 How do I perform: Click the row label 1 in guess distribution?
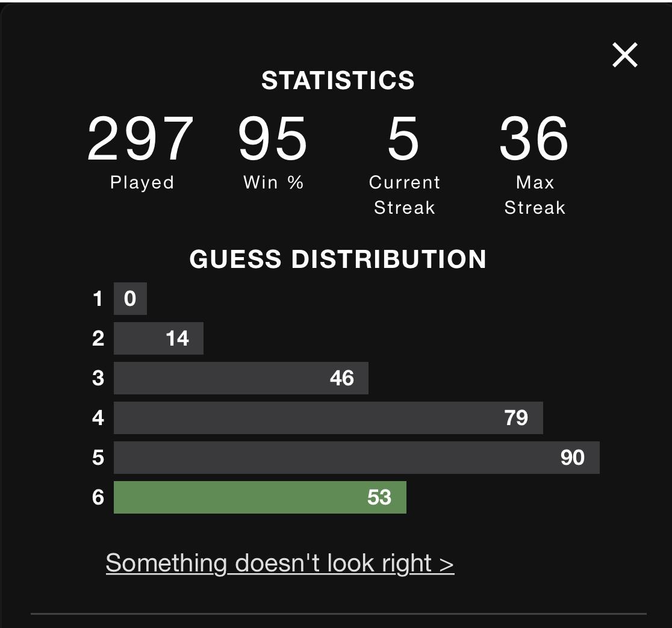pos(98,299)
